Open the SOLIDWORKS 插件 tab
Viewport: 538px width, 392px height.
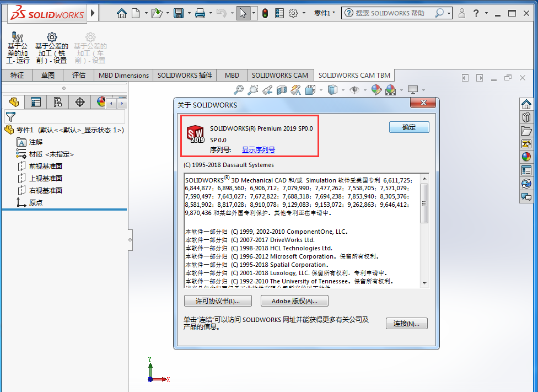click(x=185, y=75)
